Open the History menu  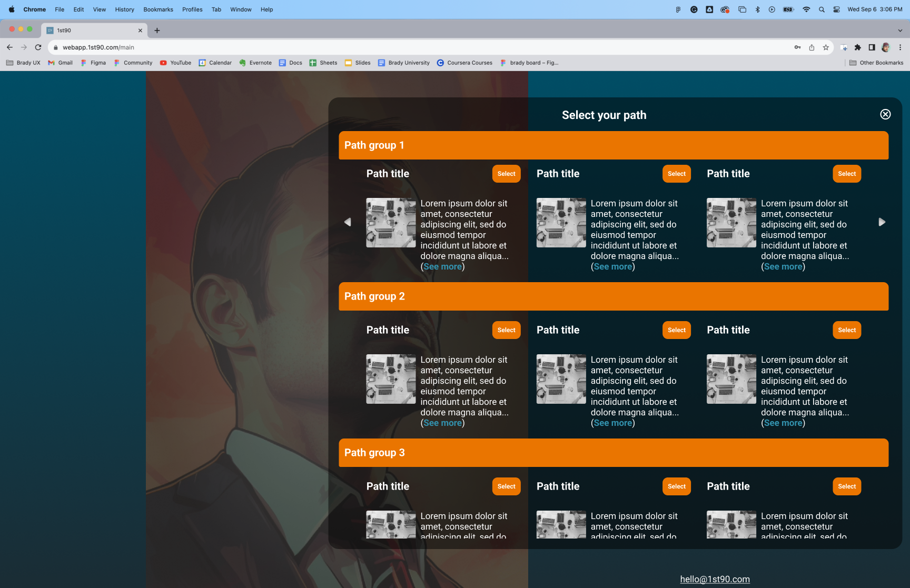point(124,9)
